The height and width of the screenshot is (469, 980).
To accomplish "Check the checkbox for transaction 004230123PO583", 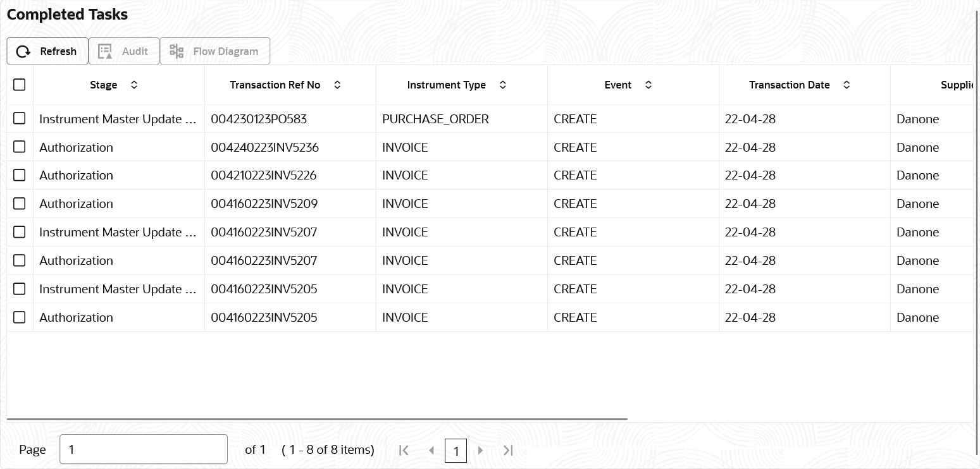I will [19, 118].
